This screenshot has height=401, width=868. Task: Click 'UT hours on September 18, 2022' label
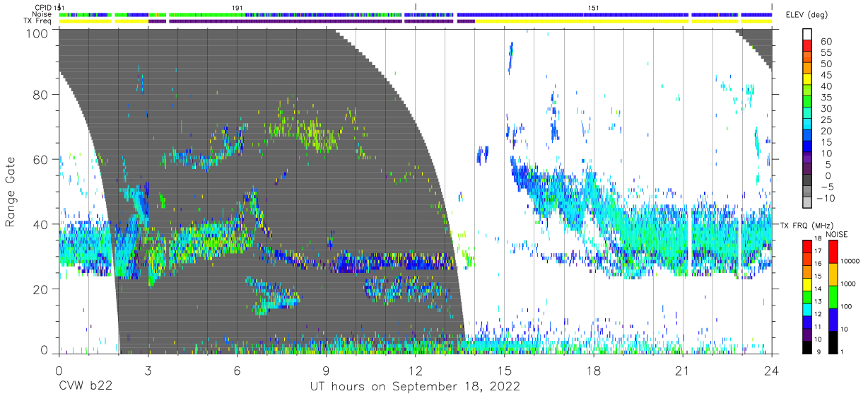click(415, 387)
